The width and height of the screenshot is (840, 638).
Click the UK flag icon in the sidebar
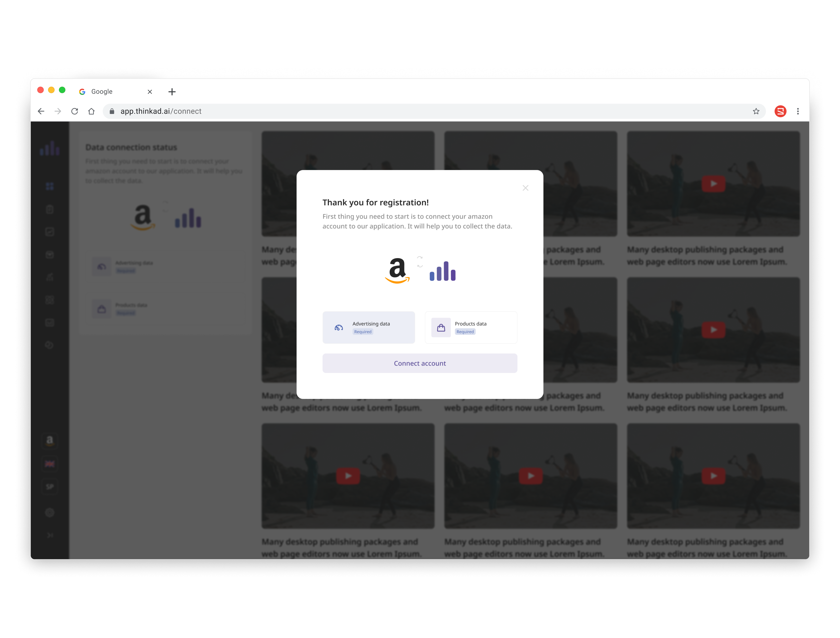click(50, 464)
